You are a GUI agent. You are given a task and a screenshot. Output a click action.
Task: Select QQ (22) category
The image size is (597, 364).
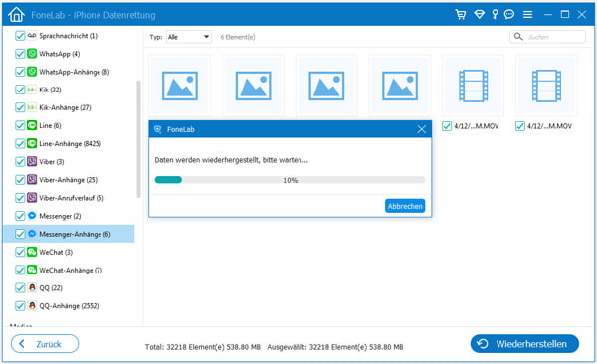(51, 287)
